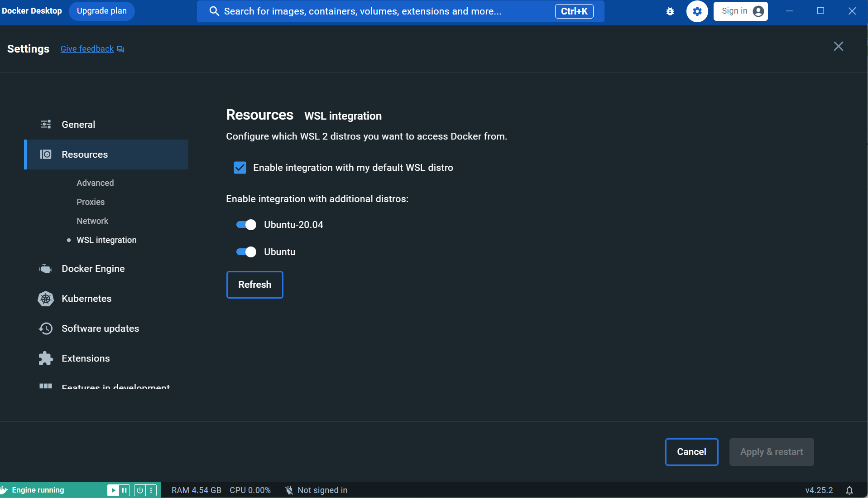Click the Apply & restart button
The height and width of the screenshot is (498, 868).
pyautogui.click(x=772, y=452)
